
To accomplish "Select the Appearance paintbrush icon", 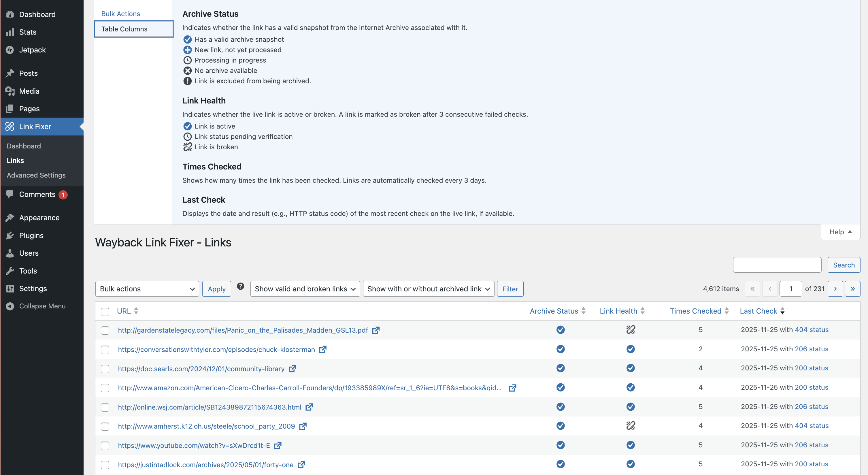I will click(10, 217).
